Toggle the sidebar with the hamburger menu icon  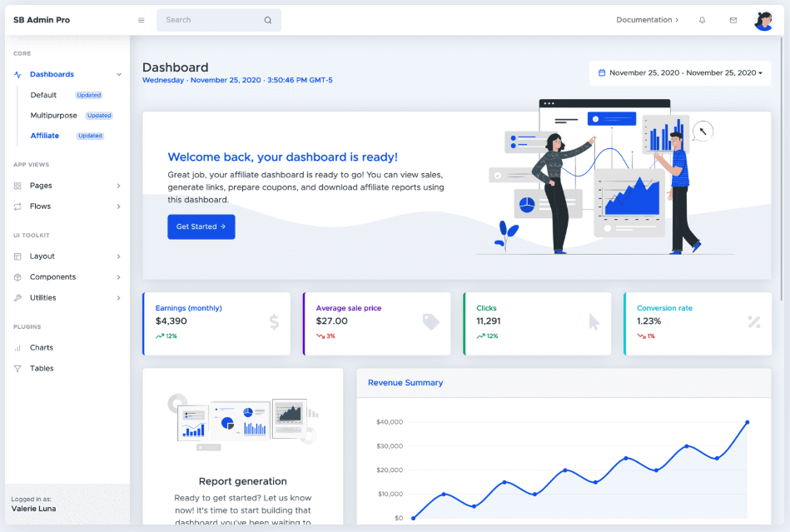141,20
